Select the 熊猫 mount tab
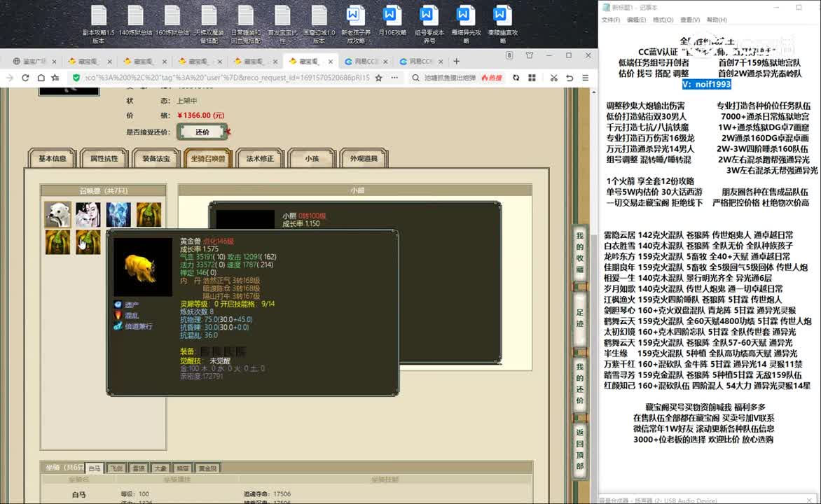Screen dimensions: 821x504 [x=182, y=468]
